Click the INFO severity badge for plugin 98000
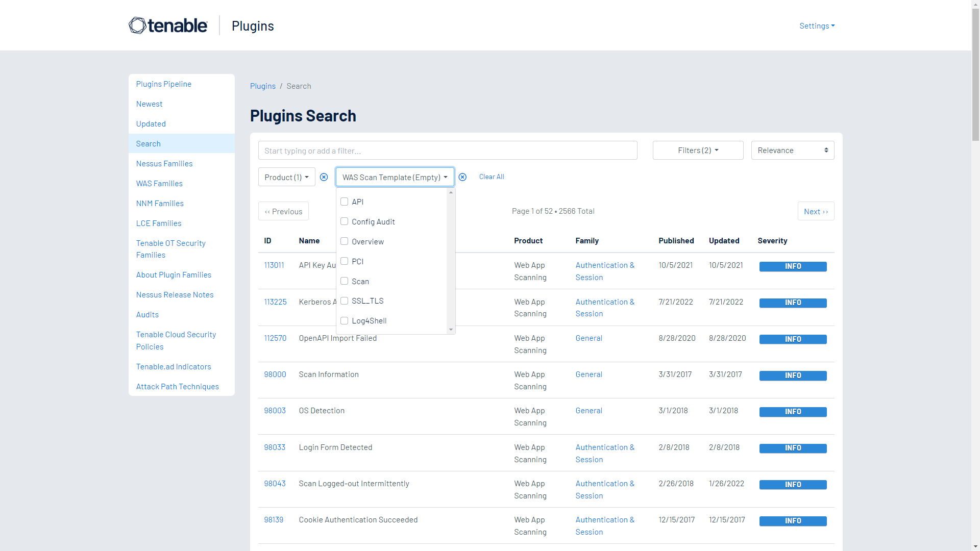980x551 pixels. (793, 375)
